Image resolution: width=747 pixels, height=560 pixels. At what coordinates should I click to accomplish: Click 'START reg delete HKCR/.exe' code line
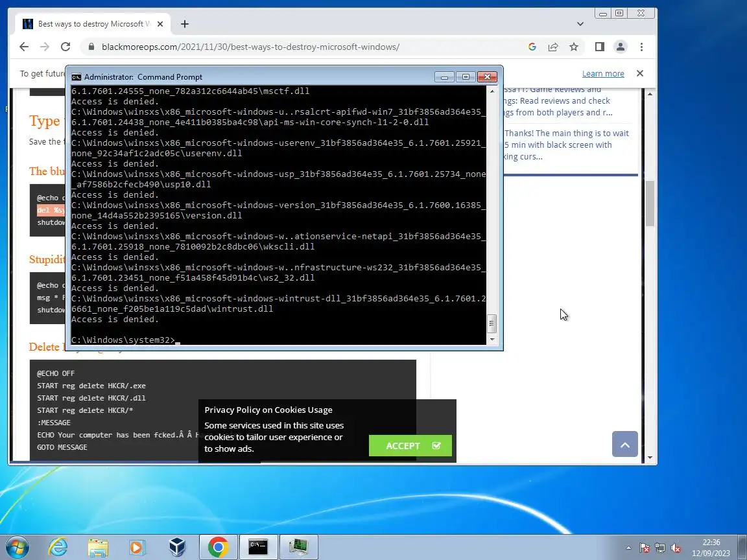[91, 386]
